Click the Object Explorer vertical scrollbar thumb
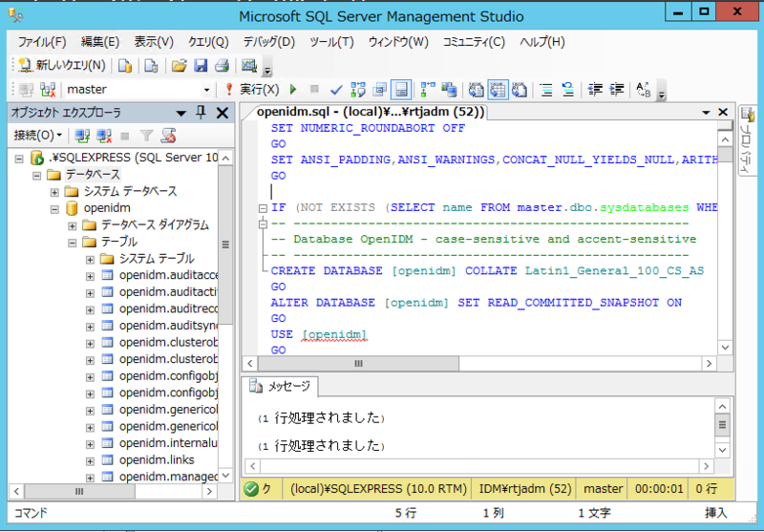The image size is (764, 532). 225,245
